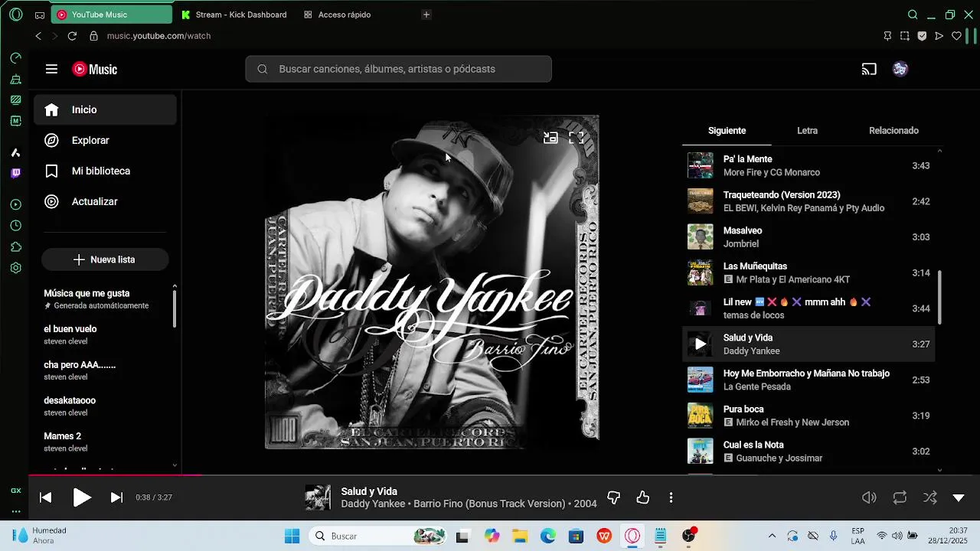Enter fullscreen on album art
Image resolution: width=980 pixels, height=551 pixels.
tap(577, 138)
